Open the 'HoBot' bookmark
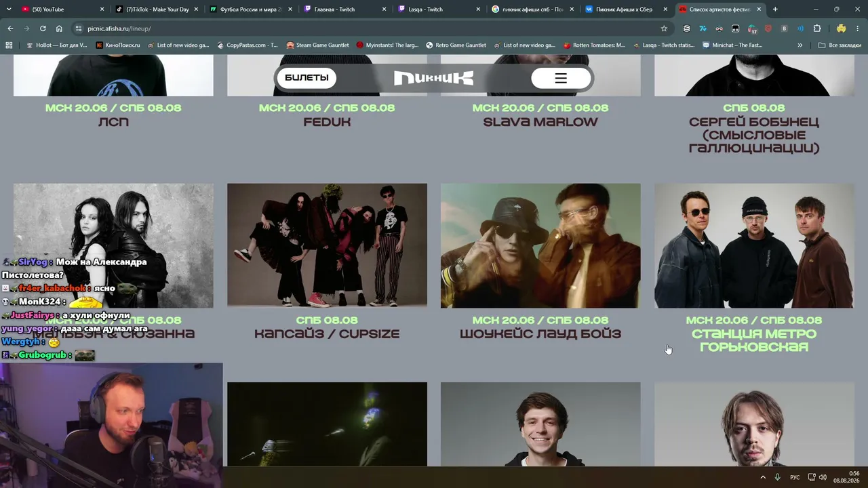This screenshot has height=488, width=868. pyautogui.click(x=56, y=45)
